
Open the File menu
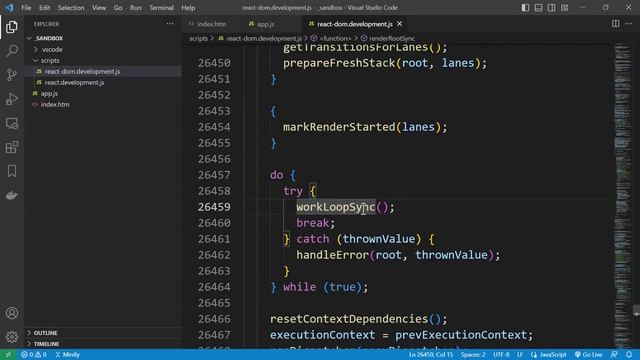pos(26,8)
